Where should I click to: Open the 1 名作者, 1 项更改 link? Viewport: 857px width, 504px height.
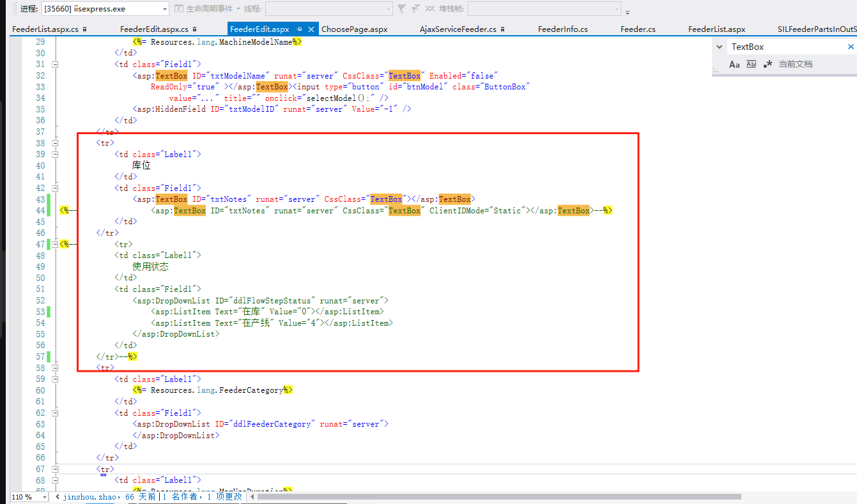click(x=203, y=496)
